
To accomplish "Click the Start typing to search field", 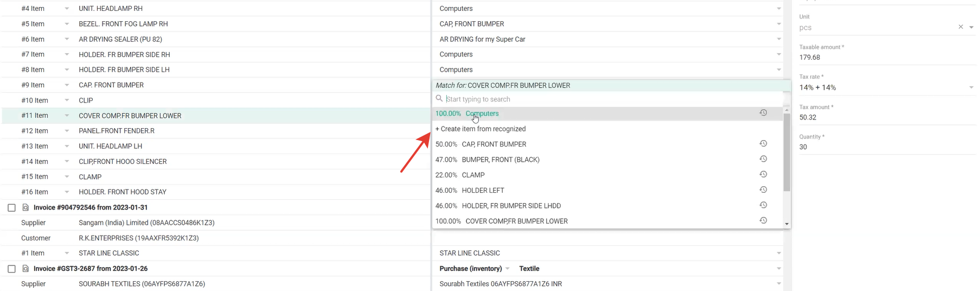I will [607, 99].
